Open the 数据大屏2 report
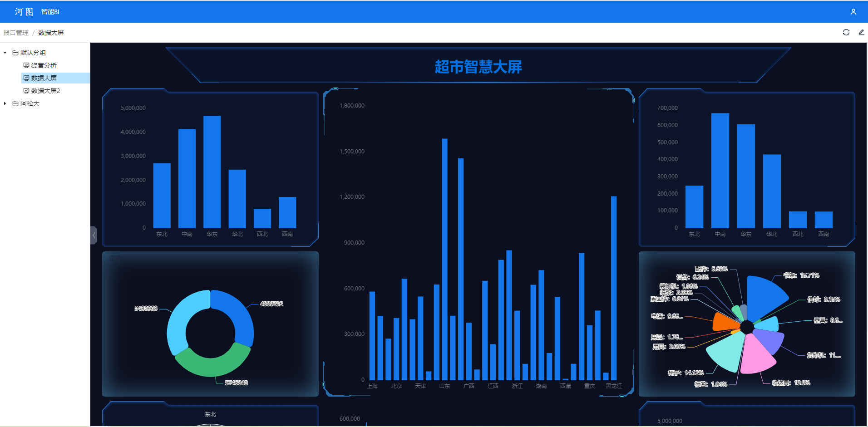 (x=45, y=91)
